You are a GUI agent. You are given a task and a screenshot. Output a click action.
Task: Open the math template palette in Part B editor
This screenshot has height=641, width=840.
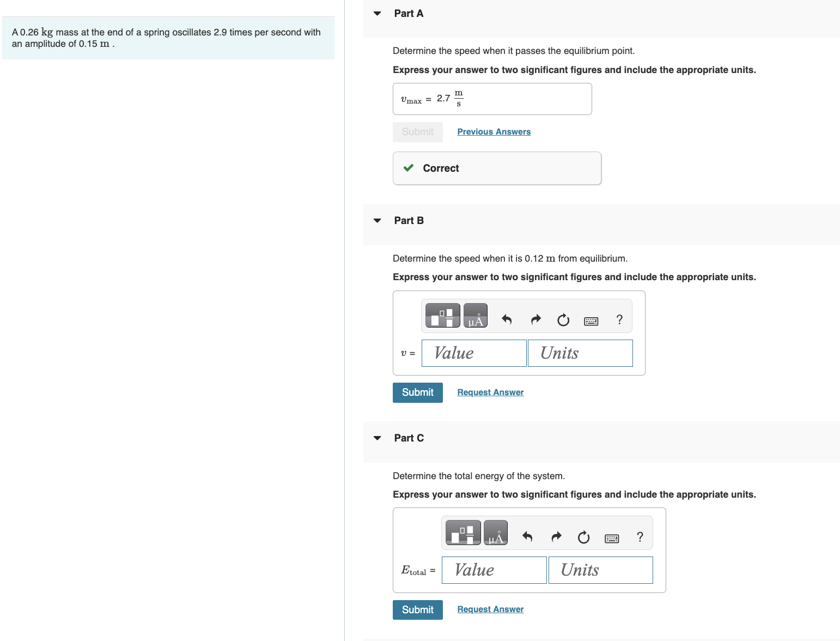(442, 315)
